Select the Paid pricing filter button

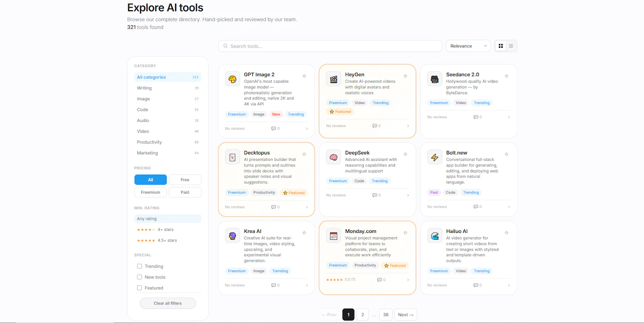tap(185, 192)
